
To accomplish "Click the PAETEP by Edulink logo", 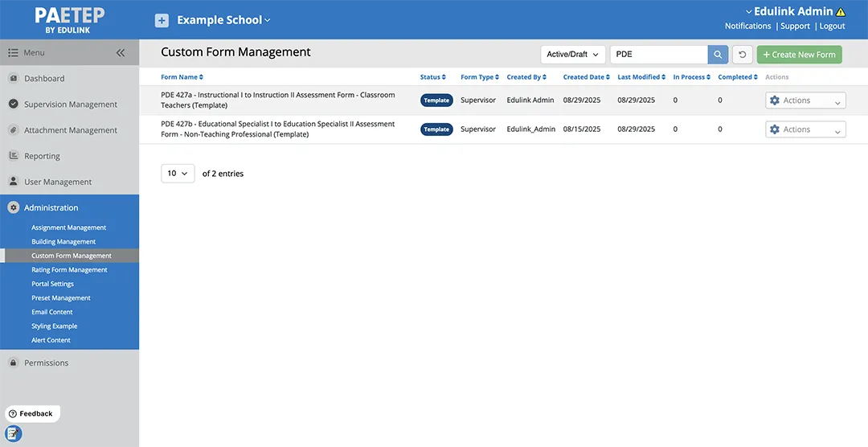I will (x=70, y=20).
